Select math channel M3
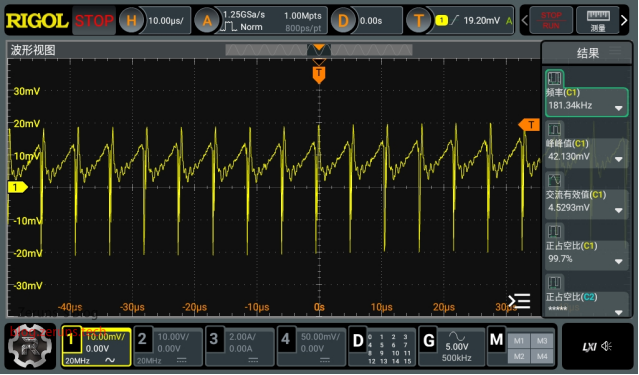 tap(542, 341)
